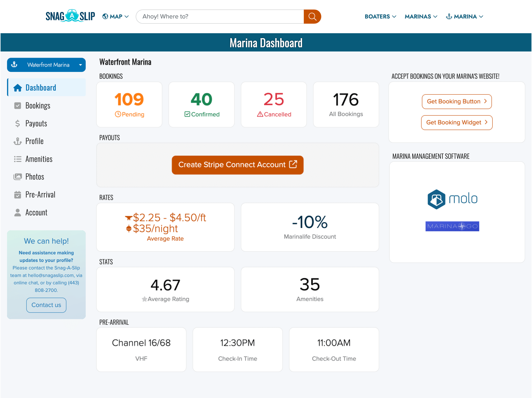Click the Confirmed checkbox icon

point(187,114)
